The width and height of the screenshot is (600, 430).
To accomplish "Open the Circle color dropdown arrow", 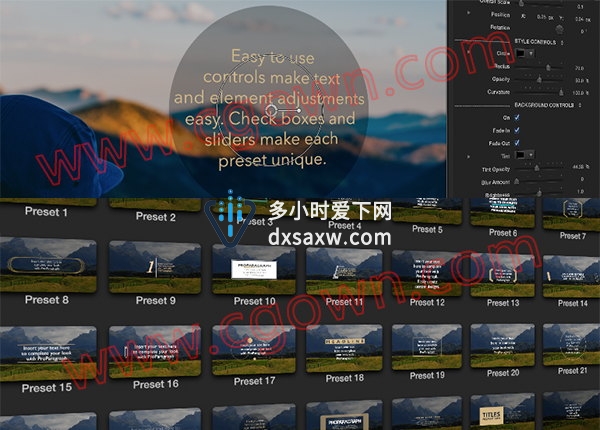I will pos(531,54).
